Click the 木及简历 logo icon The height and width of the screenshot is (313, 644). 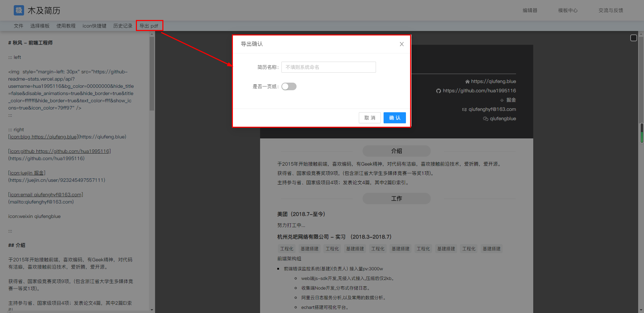pyautogui.click(x=19, y=10)
